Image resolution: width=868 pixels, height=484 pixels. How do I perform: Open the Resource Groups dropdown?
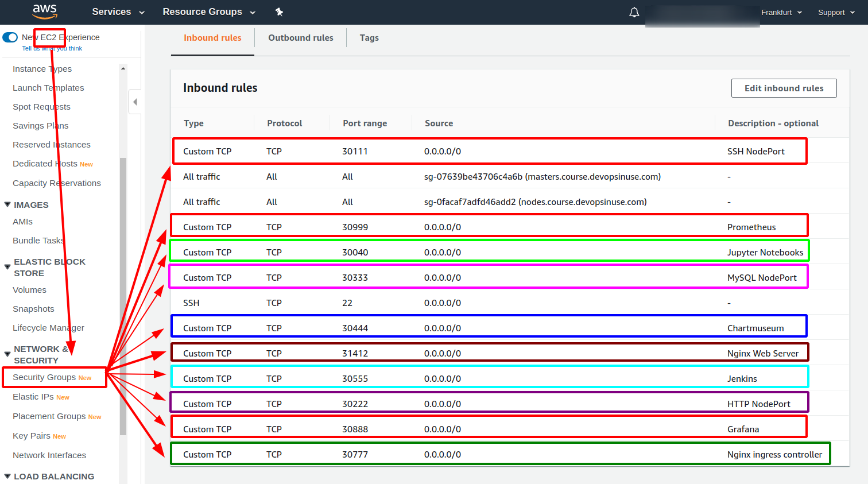tap(209, 11)
